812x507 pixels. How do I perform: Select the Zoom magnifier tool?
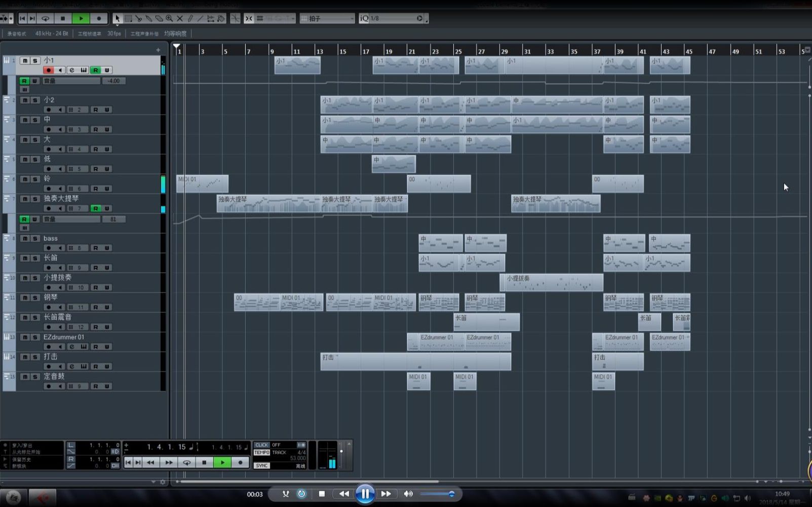pos(169,18)
